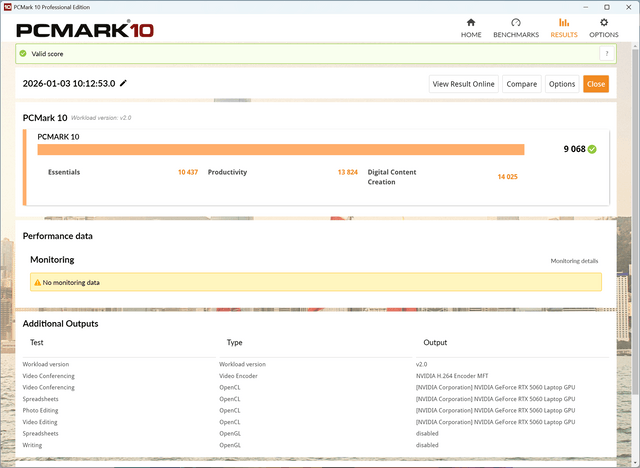640x468 pixels.
Task: Click the Compare button
Action: pos(522,84)
